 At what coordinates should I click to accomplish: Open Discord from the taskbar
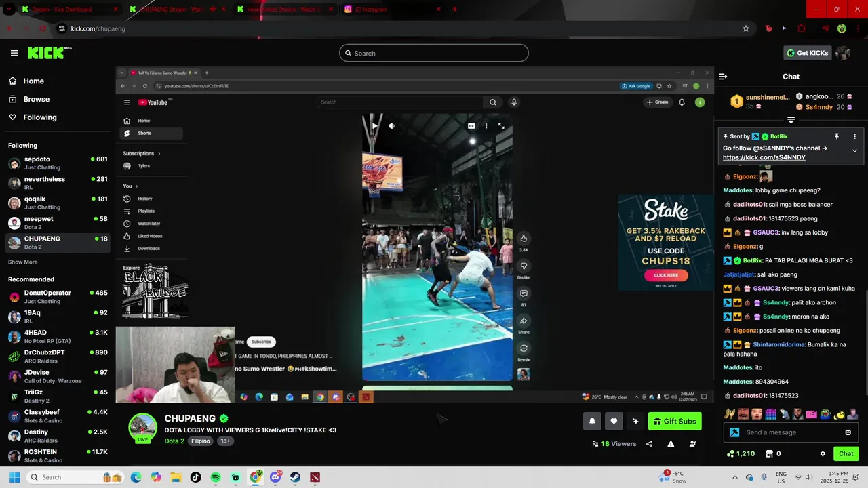click(x=275, y=477)
